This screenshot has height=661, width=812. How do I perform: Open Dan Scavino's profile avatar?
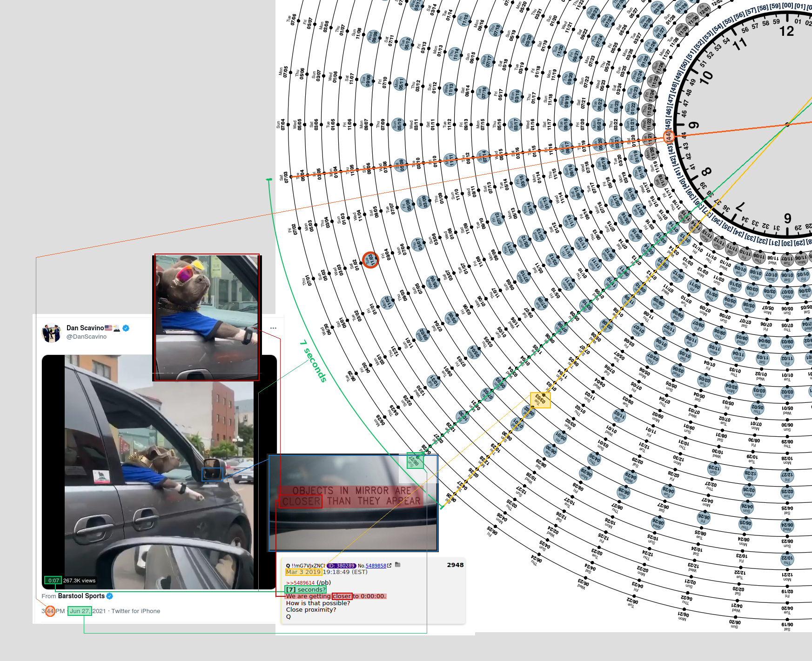click(51, 332)
